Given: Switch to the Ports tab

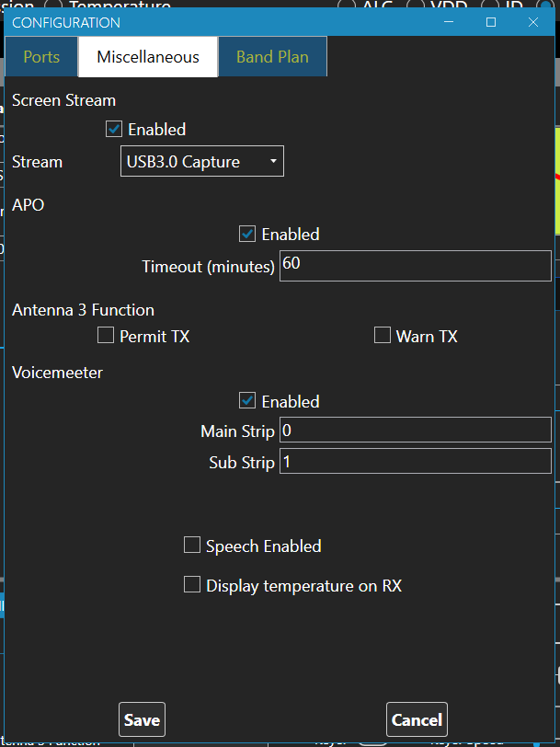Looking at the screenshot, I should (41, 57).
